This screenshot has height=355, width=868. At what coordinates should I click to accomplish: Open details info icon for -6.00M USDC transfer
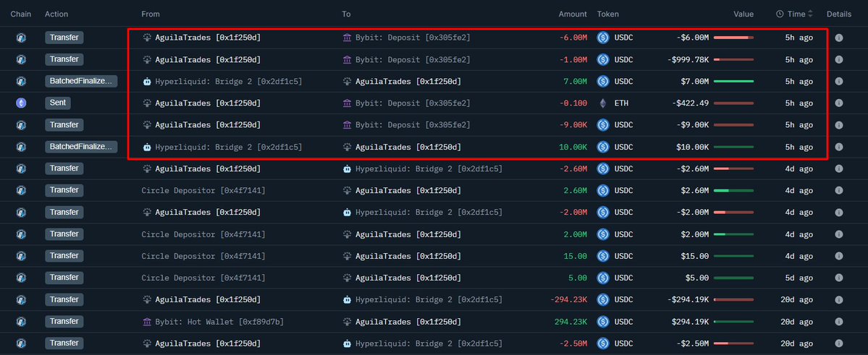838,38
